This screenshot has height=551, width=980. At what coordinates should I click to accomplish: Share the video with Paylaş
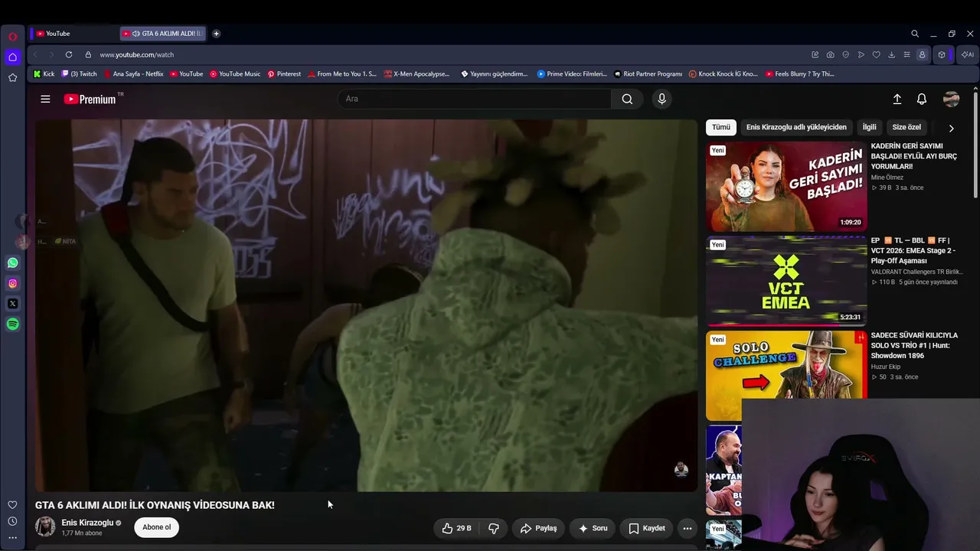point(538,528)
